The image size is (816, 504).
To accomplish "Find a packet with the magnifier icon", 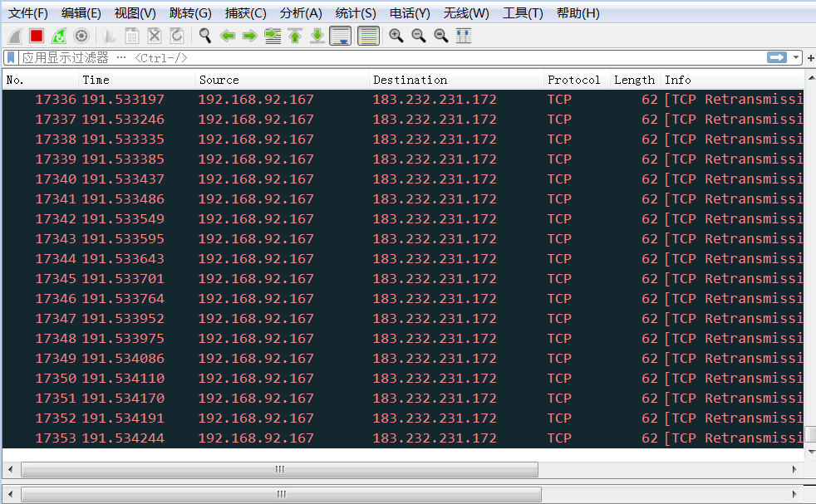I will (x=205, y=36).
